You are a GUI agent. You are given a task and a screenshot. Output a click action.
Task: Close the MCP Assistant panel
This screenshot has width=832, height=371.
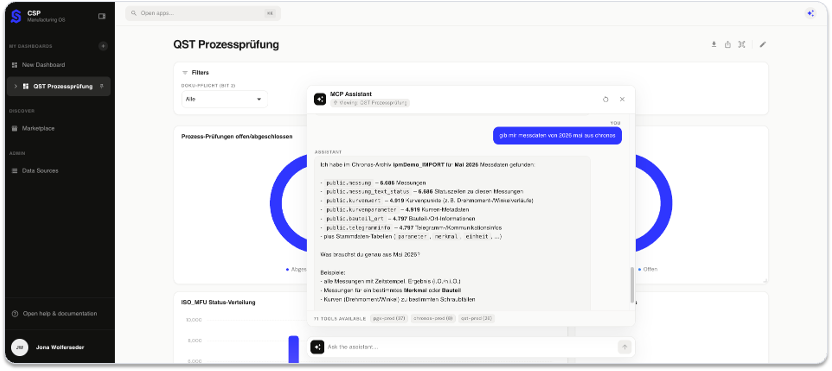622,99
